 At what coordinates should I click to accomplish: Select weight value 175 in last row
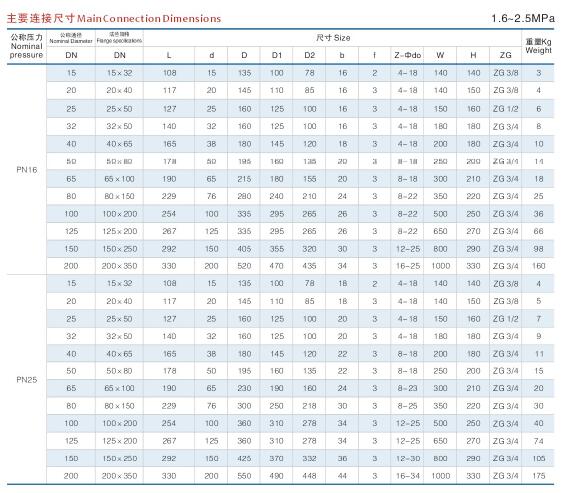click(x=538, y=476)
